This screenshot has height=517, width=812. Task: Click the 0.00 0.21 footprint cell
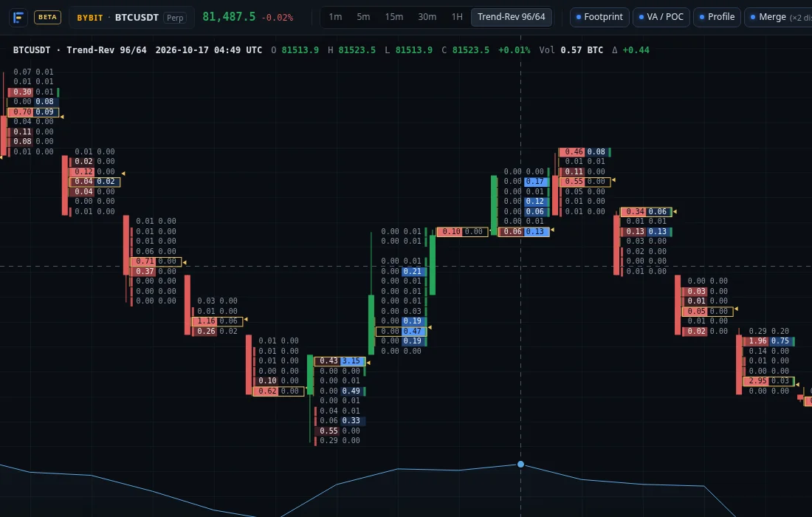point(402,272)
